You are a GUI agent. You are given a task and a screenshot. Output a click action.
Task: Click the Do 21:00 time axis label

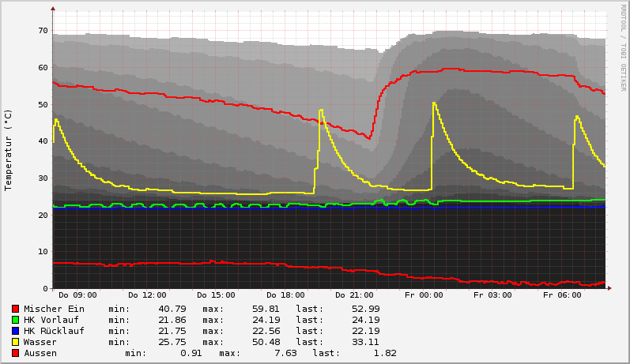point(354,295)
